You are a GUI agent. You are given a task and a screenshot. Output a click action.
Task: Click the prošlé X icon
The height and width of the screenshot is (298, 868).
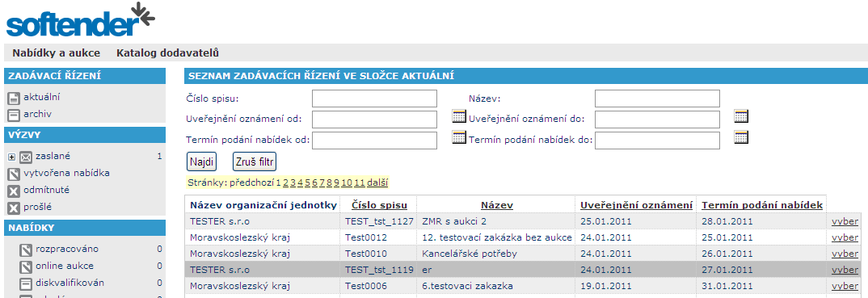pos(14,208)
